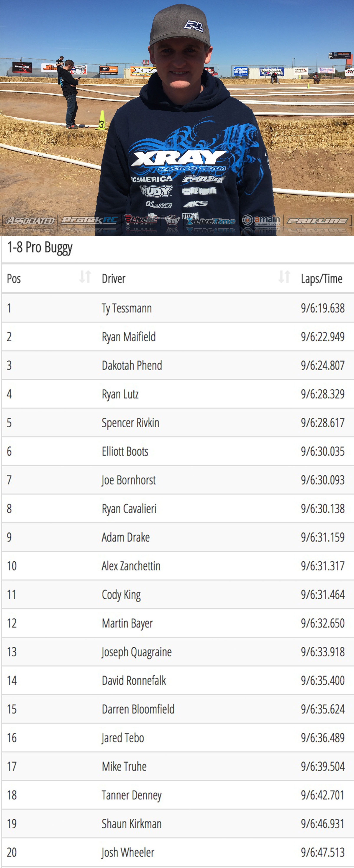Click the Pos column header

[x=14, y=279]
